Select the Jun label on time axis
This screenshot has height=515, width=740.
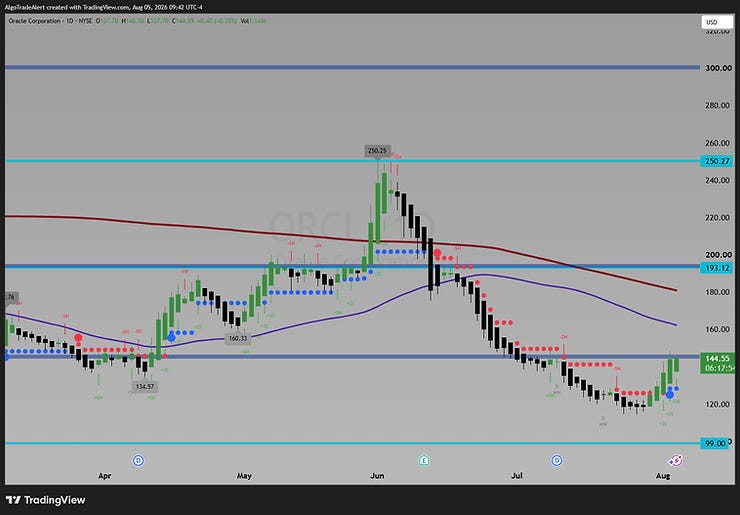[377, 476]
